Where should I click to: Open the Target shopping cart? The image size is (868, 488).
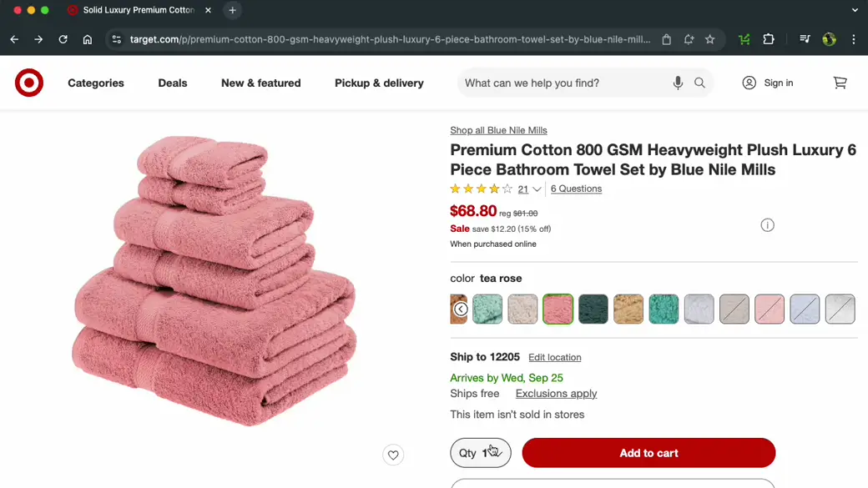(x=840, y=83)
